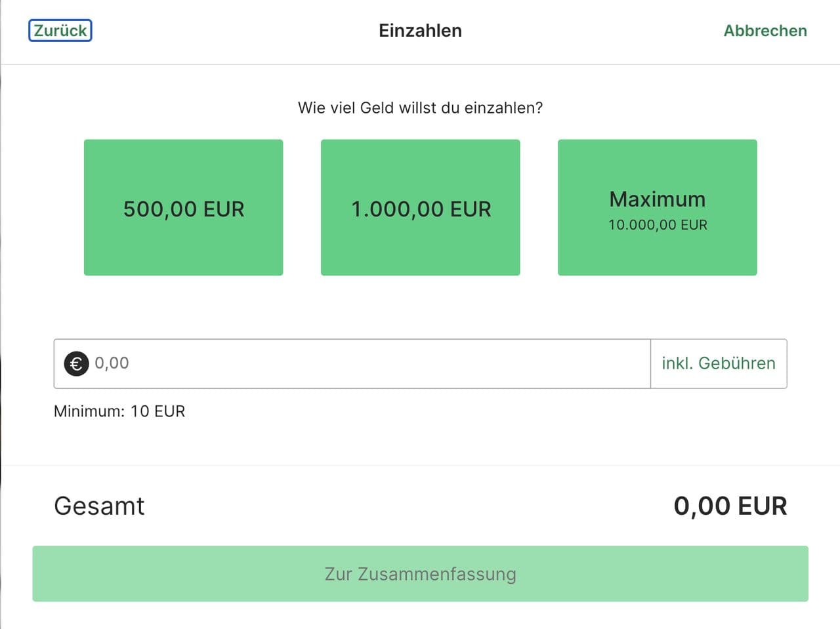
Task: Click the number 1.000,00 on the middle tile
Action: (397, 209)
